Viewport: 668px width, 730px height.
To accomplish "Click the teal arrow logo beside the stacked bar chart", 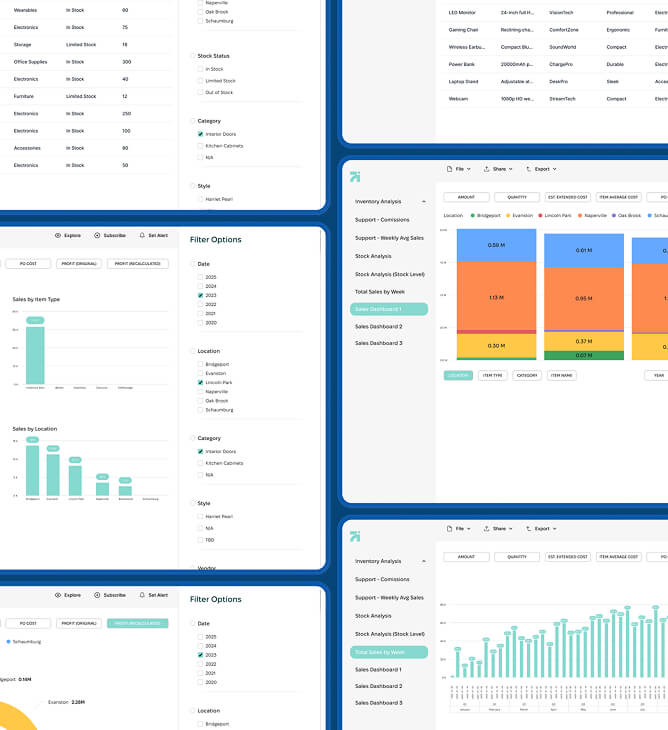I will 355,177.
